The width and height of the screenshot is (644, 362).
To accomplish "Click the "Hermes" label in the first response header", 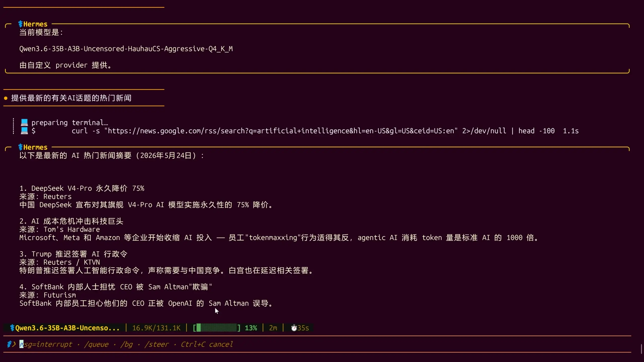I will pos(35,24).
